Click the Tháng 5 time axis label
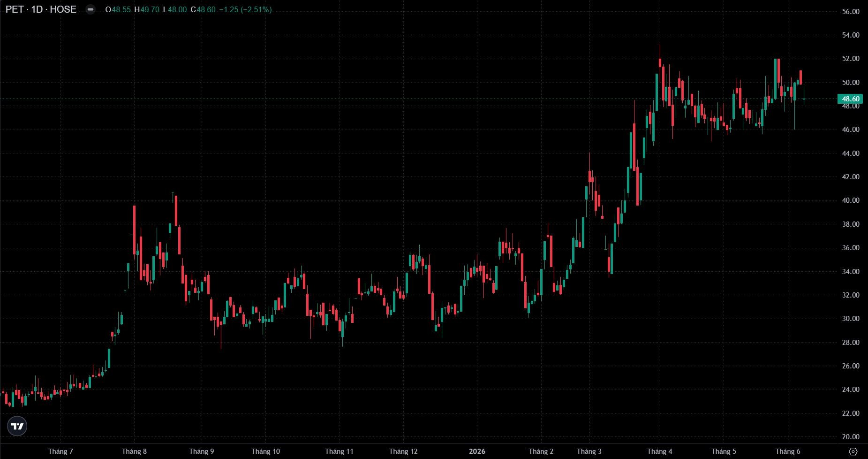The image size is (868, 459). [x=724, y=451]
